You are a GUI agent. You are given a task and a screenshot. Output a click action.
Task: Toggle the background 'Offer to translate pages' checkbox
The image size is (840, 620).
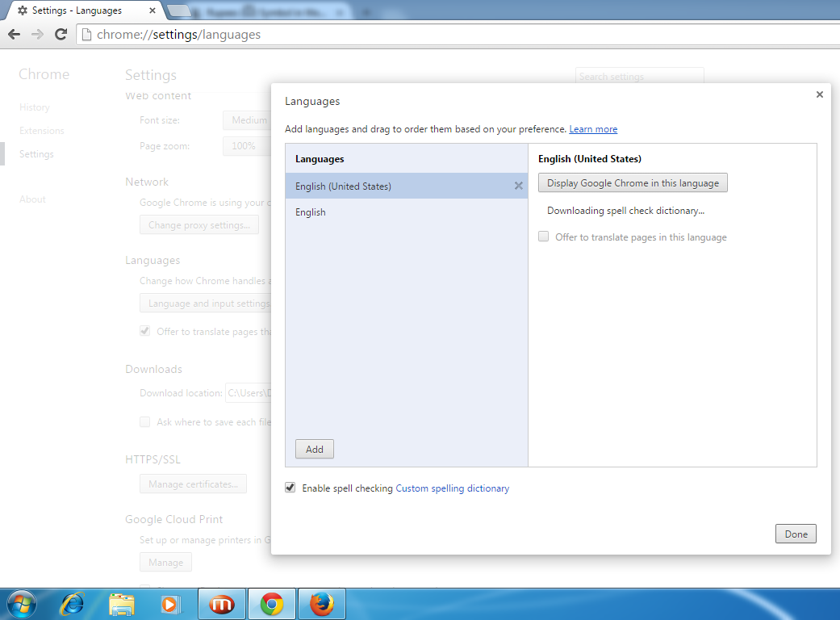tap(144, 331)
